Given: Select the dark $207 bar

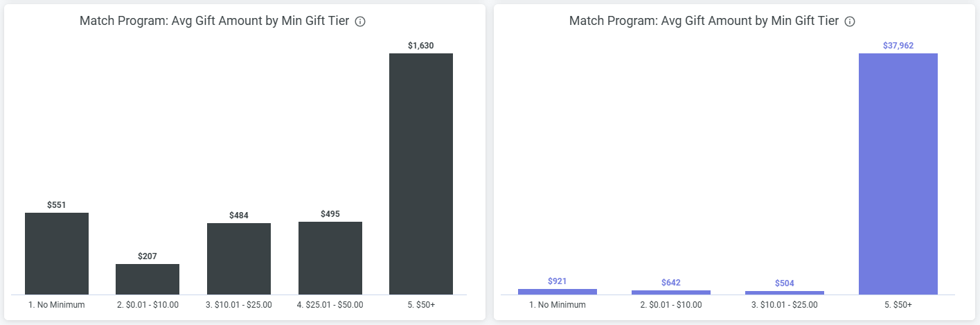Looking at the screenshot, I should point(148,279).
